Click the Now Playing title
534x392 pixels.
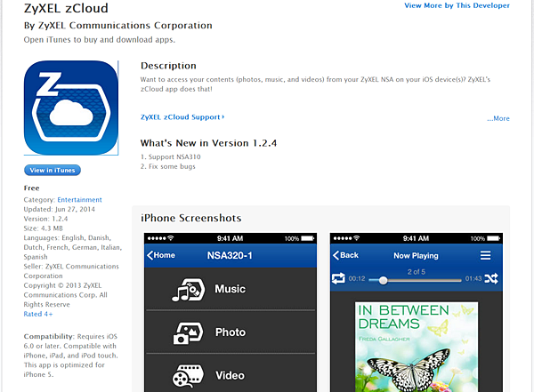416,255
